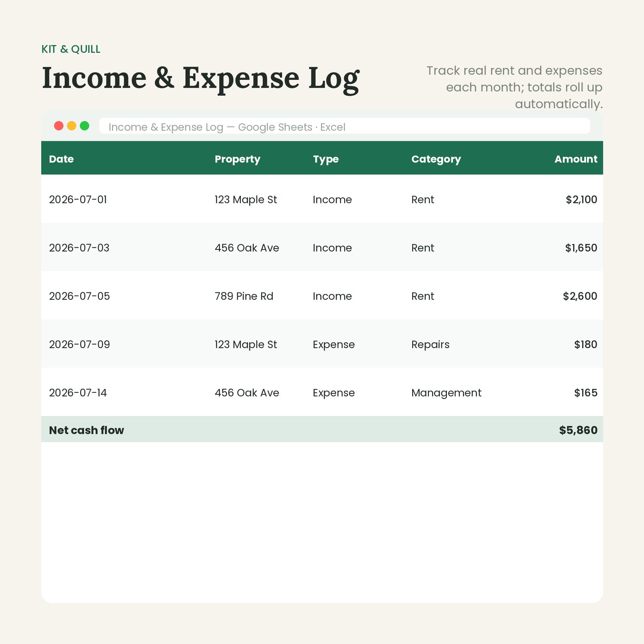Click Income type in the 2026-07-01 row
This screenshot has height=644, width=644.
[332, 200]
